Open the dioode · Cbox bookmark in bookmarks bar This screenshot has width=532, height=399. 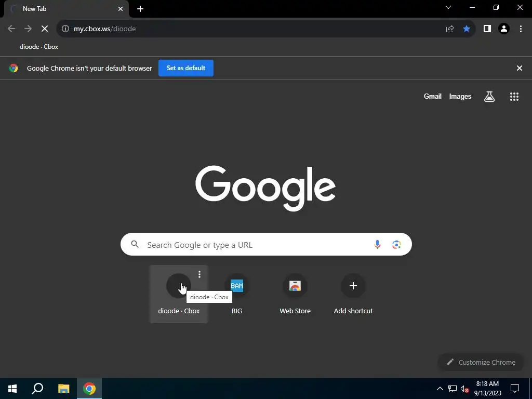coord(38,47)
